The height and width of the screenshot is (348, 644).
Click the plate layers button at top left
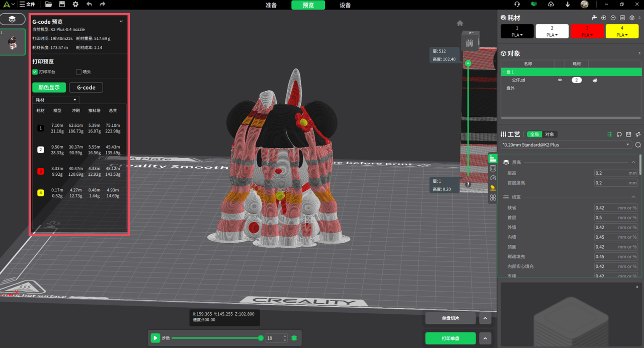click(13, 19)
